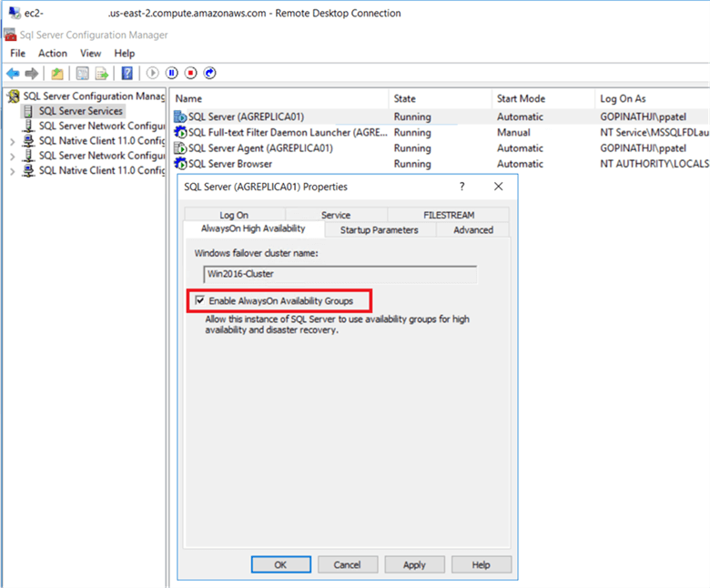
Task: Click the Forward arrow toolbar icon
Action: 32,73
